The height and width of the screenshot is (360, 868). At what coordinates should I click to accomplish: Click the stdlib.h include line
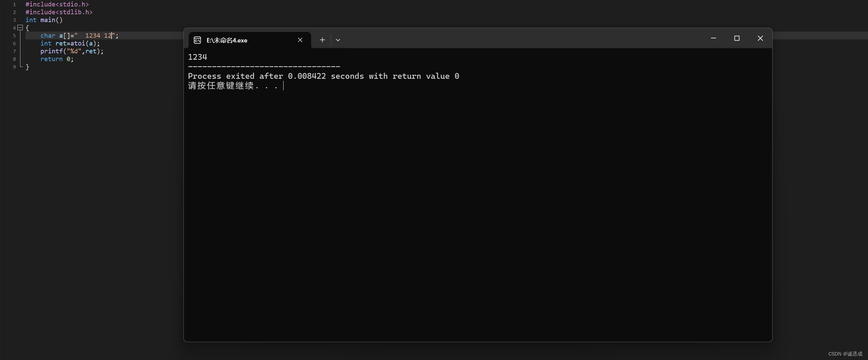coord(59,12)
